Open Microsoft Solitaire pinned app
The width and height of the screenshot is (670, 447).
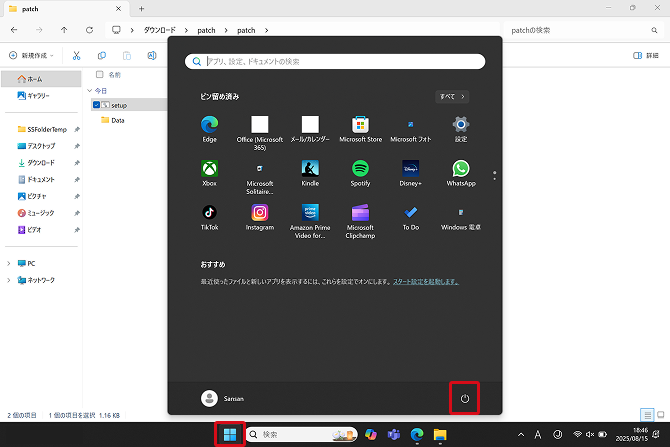[259, 177]
